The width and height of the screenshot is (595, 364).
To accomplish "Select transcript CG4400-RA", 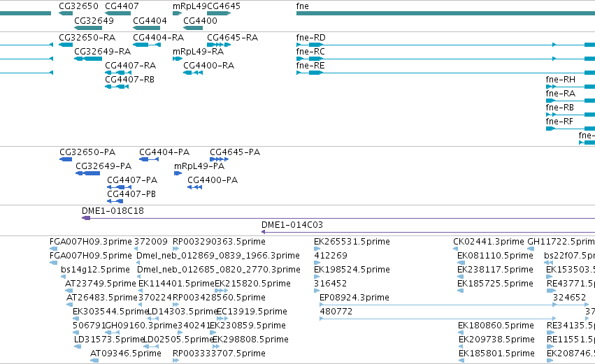I will point(209,66).
